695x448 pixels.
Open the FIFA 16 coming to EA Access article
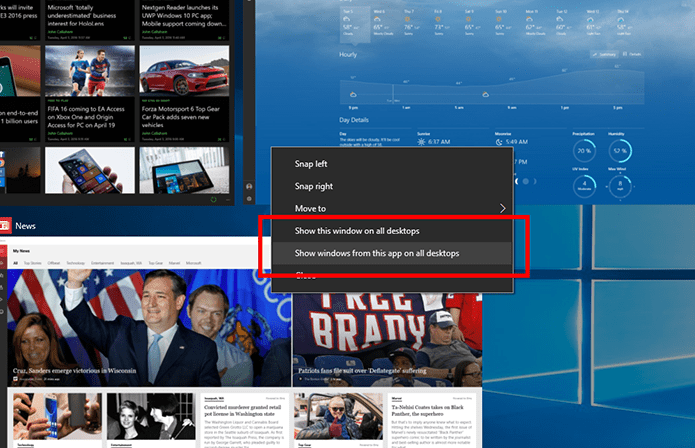(86, 117)
